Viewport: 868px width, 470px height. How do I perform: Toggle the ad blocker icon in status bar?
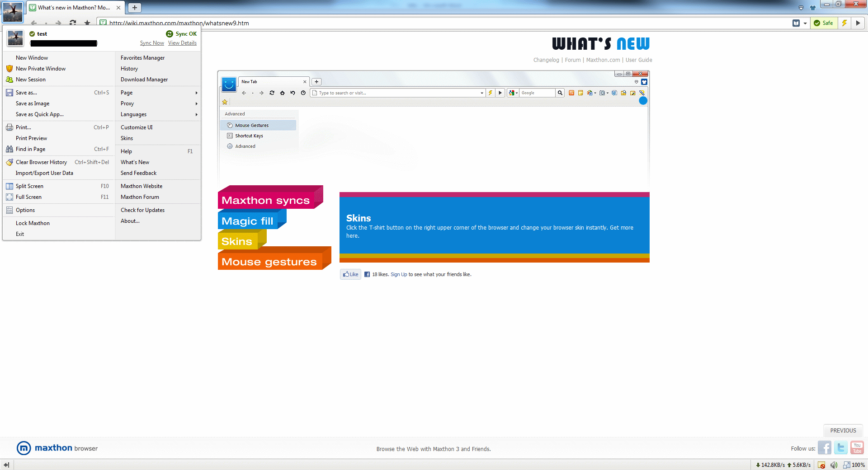point(821,465)
